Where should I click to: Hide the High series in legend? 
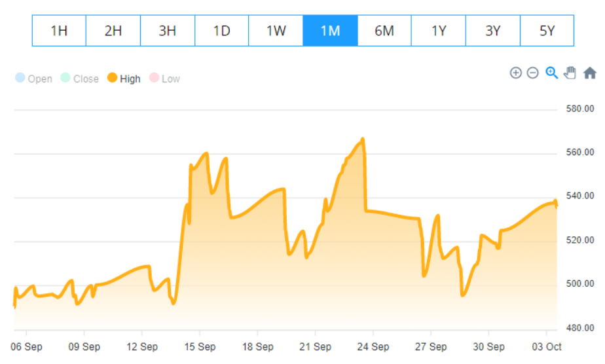[x=124, y=79]
